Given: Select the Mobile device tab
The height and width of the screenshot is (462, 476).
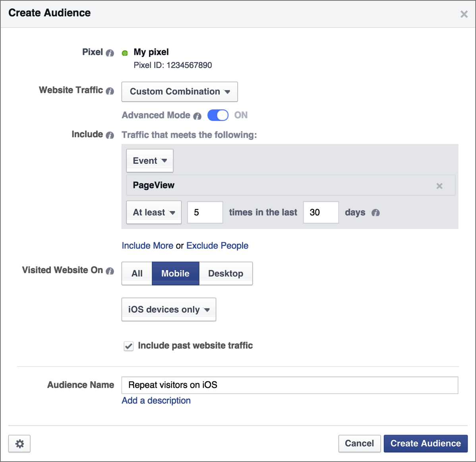Looking at the screenshot, I should 176,274.
